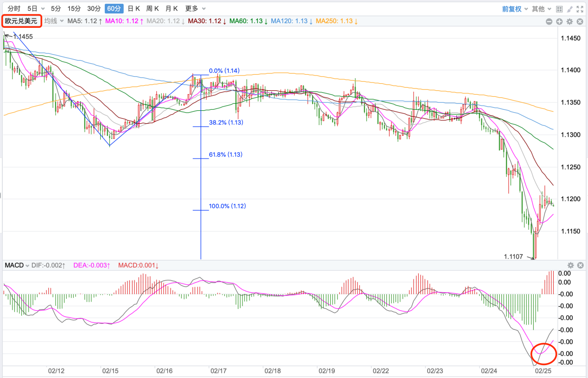Switch to 周K weekly candlestick
Screen dimensions: 588x378
[x=153, y=8]
